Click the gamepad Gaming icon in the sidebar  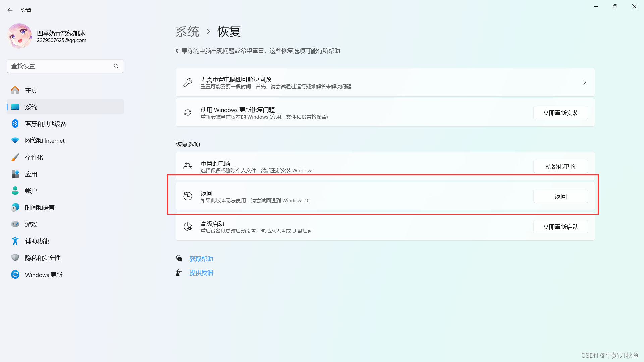[x=15, y=224]
